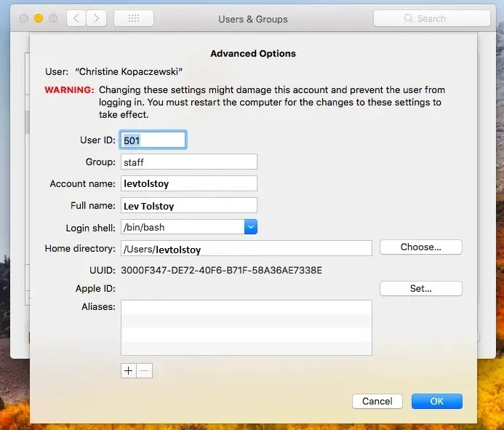Image resolution: width=504 pixels, height=430 pixels.
Task: Click inside the Aliases list box
Action: 246,327
